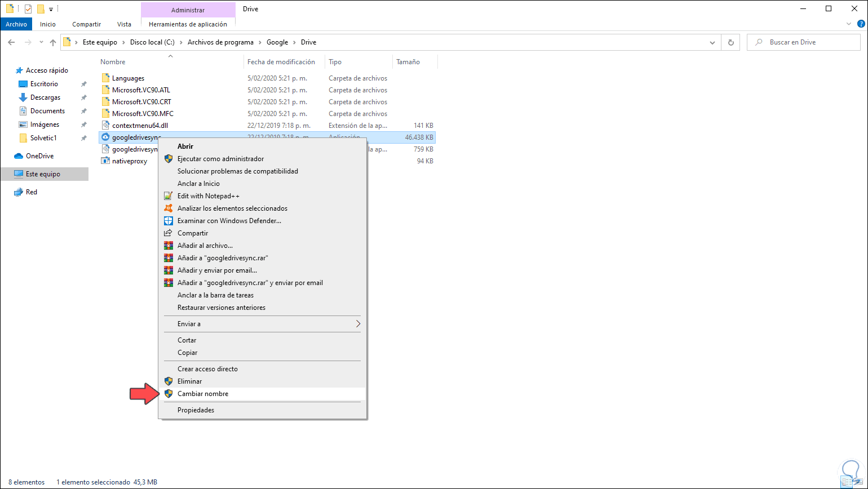This screenshot has height=489, width=868.
Task: Select the Microsoft.VC90.CRT folder name
Action: pyautogui.click(x=141, y=102)
